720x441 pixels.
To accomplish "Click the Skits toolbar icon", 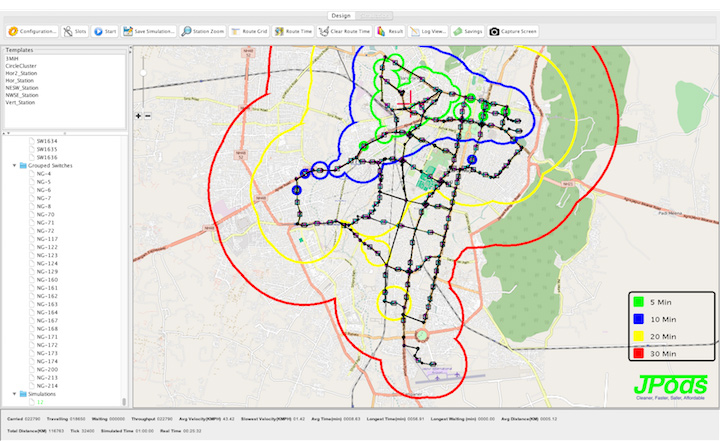I will coord(75,31).
